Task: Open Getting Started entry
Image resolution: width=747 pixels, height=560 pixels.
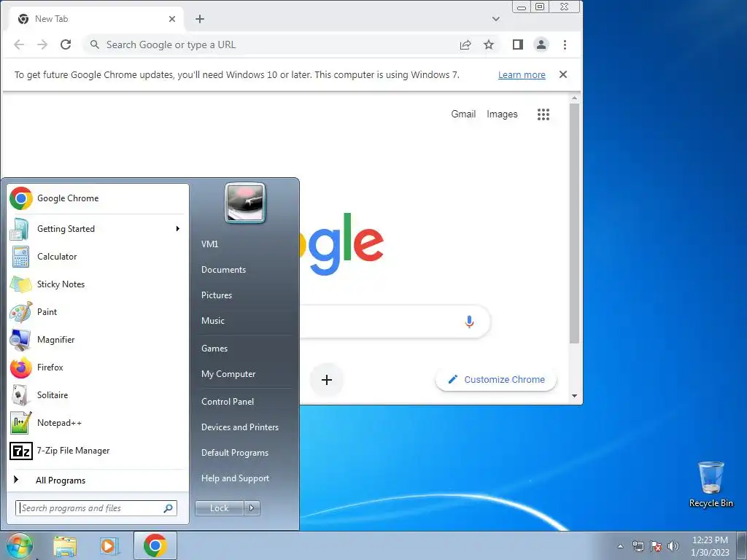Action: [97, 229]
